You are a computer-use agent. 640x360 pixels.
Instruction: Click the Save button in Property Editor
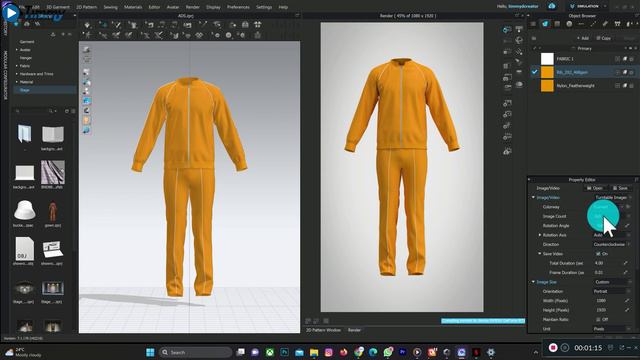click(x=620, y=188)
